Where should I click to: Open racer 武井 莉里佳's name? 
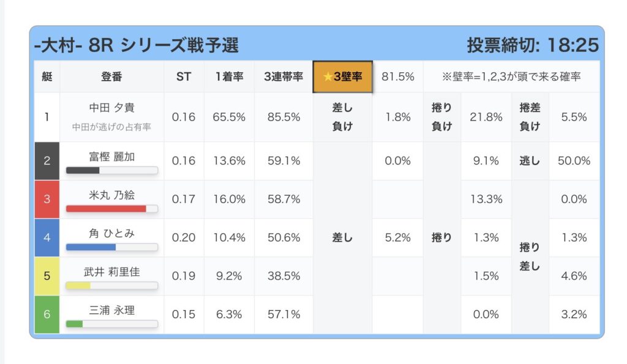(x=111, y=272)
